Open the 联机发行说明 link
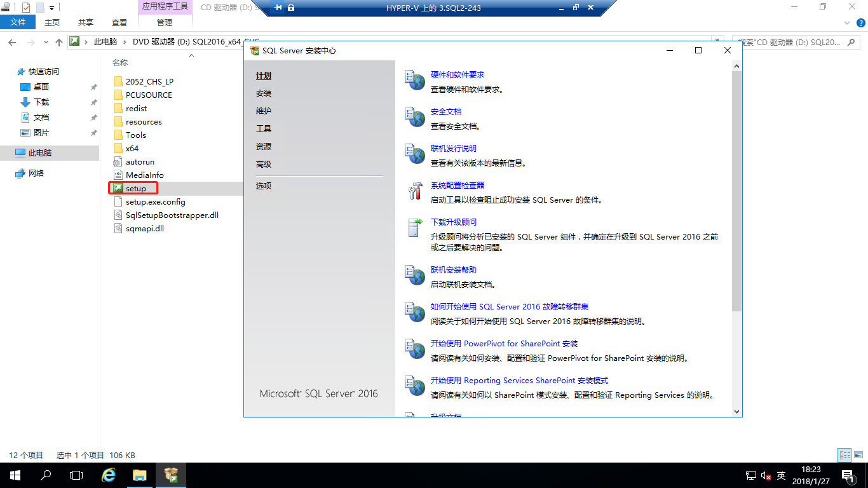 click(x=454, y=149)
